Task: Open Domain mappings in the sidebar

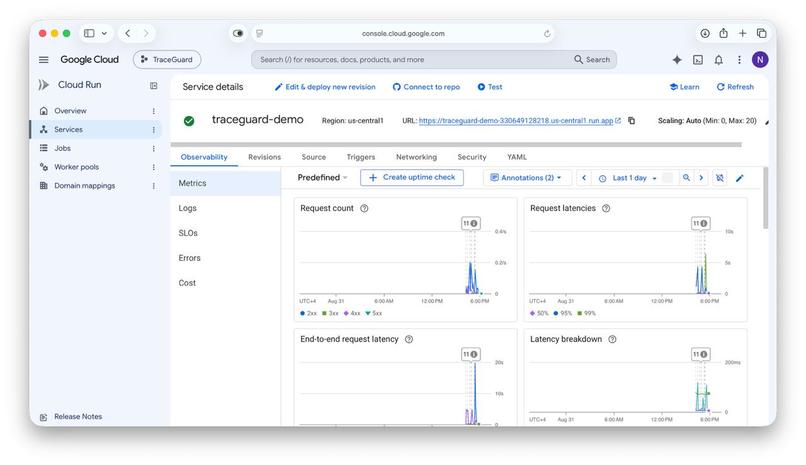Action: [84, 185]
